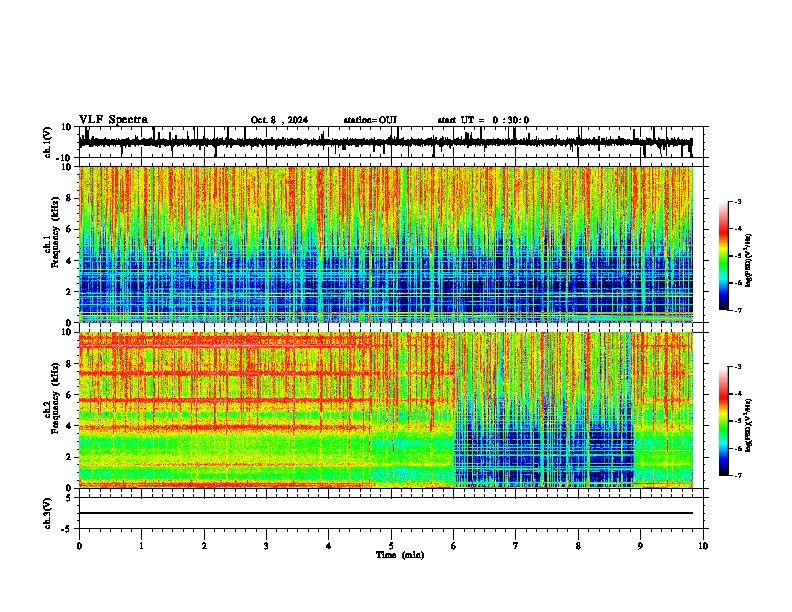Click the "7" tick on the time axis
This screenshot has height=612, width=792.
[516, 546]
